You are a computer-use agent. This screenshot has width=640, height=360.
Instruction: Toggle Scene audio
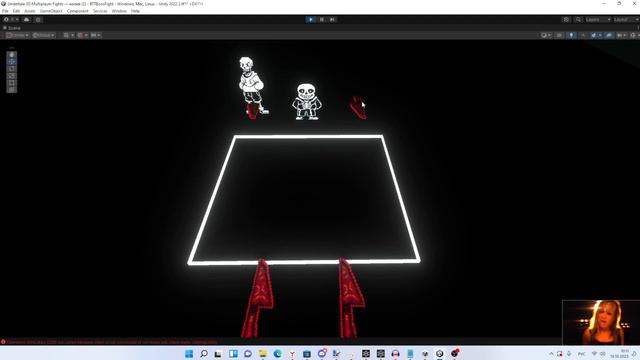coord(583,35)
